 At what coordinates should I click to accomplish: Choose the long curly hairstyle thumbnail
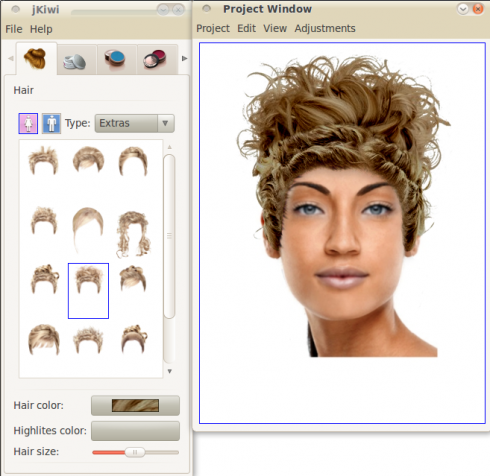[133, 234]
